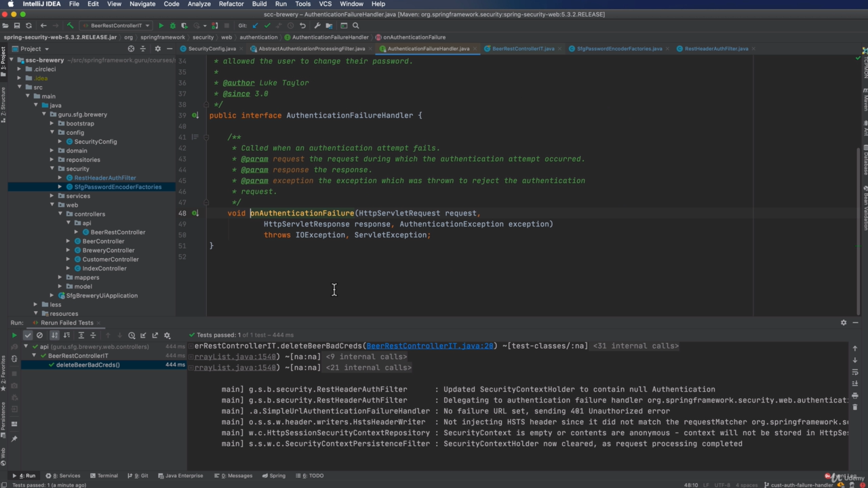Screen dimensions: 868x488
Task: Click the Build project hammer icon
Action: pos(70,26)
